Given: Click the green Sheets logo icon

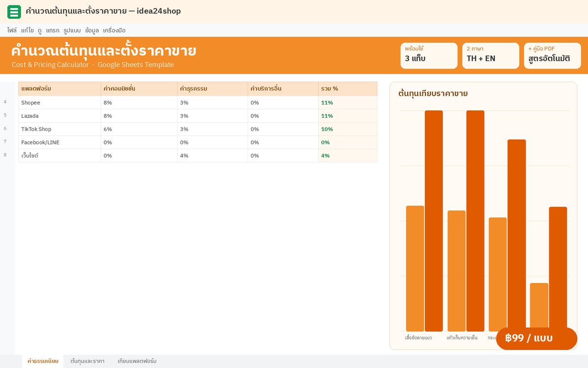Looking at the screenshot, I should 14,12.
